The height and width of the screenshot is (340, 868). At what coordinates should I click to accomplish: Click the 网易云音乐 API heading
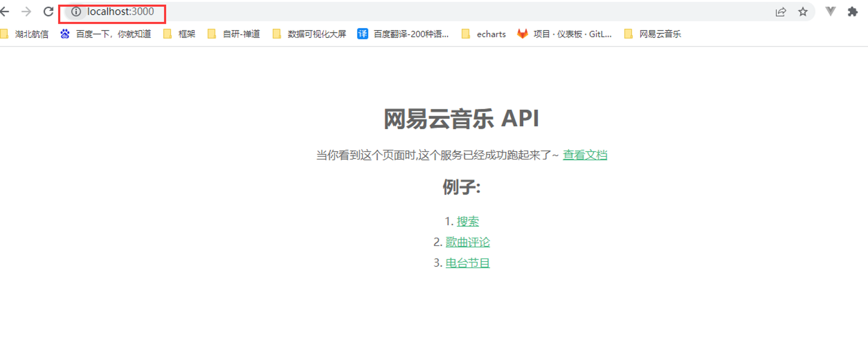pos(461,119)
